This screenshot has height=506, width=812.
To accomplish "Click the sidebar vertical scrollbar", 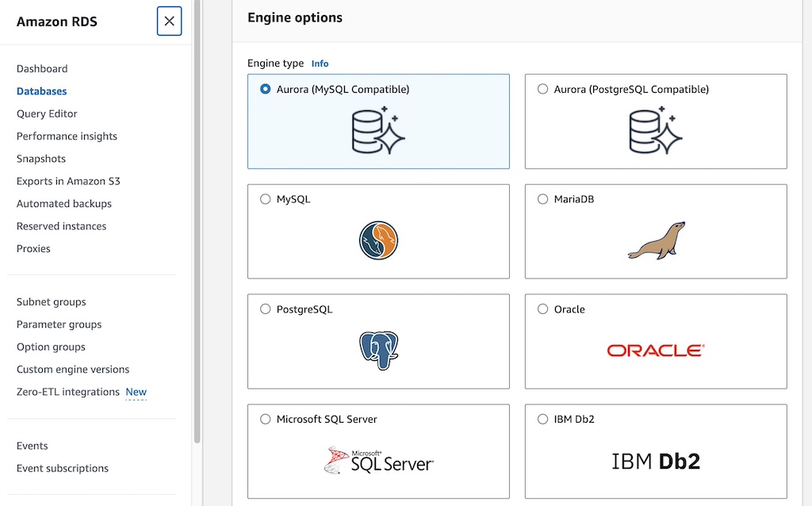I will click(197, 221).
